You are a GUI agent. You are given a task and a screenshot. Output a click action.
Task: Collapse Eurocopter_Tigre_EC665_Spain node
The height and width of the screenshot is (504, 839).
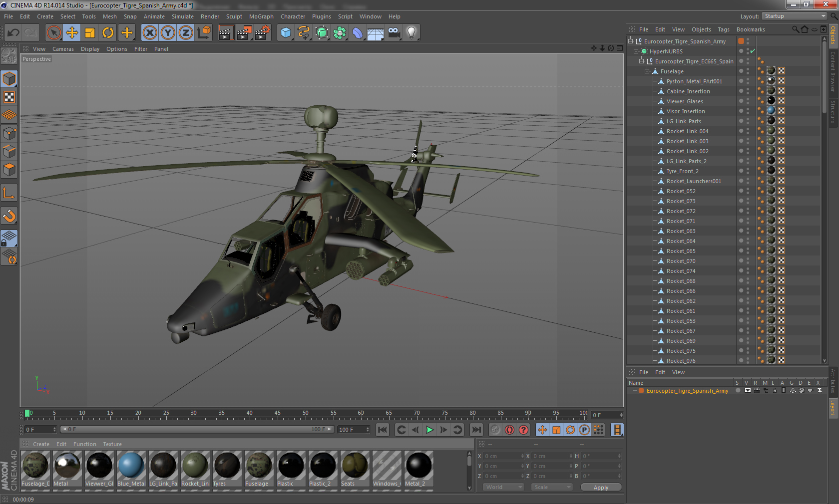click(642, 61)
